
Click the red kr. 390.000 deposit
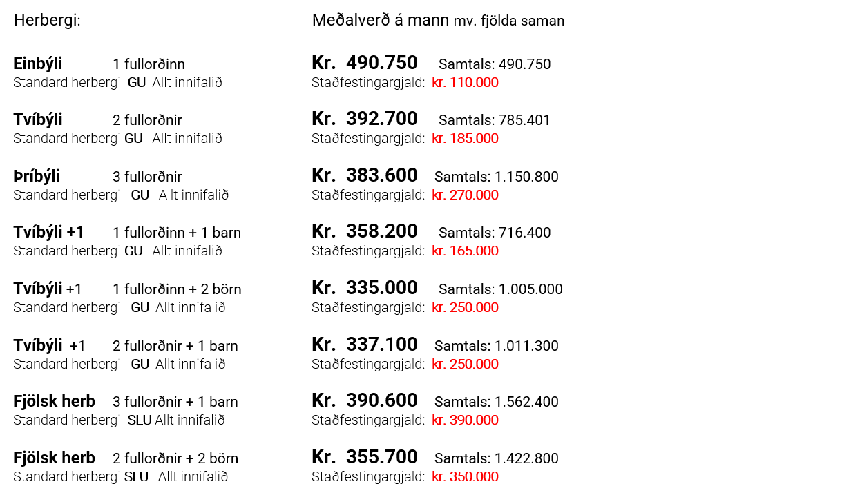(x=465, y=420)
